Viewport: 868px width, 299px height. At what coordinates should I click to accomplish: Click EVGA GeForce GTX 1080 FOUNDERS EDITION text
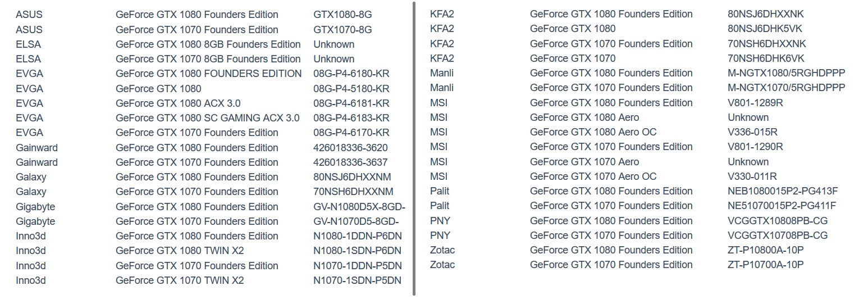pos(209,74)
